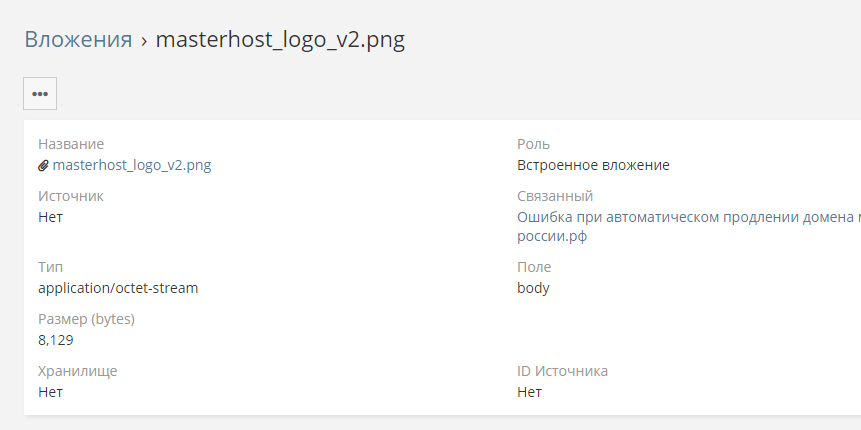Click the Поле field label

(x=534, y=267)
